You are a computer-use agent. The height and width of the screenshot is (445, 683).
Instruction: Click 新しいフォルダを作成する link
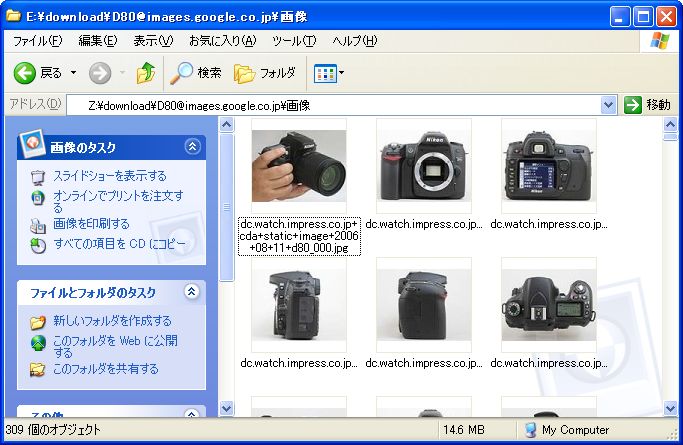click(112, 321)
